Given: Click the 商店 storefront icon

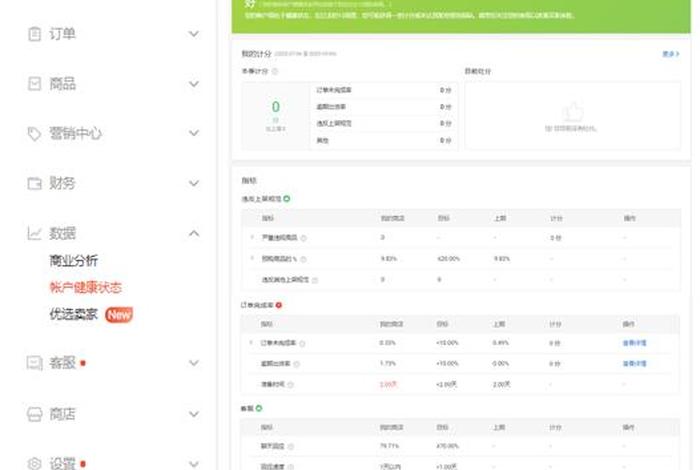Looking at the screenshot, I should (34, 414).
